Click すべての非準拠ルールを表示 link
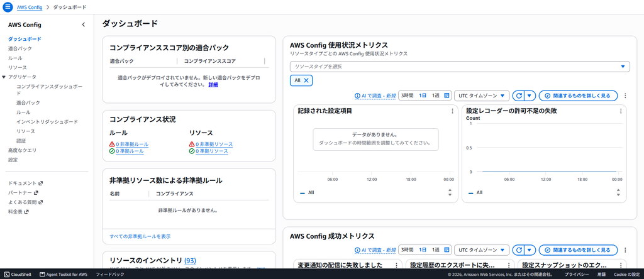The image size is (644, 279). 140,236
